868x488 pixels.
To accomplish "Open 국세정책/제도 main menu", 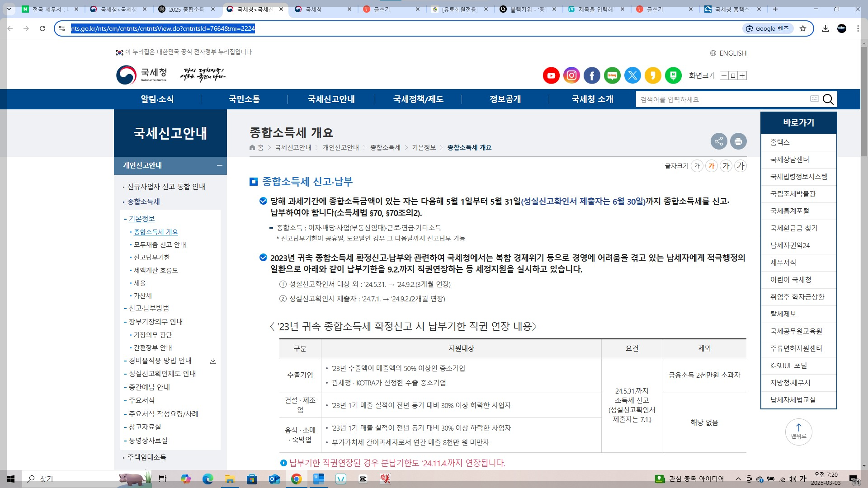I will click(418, 99).
